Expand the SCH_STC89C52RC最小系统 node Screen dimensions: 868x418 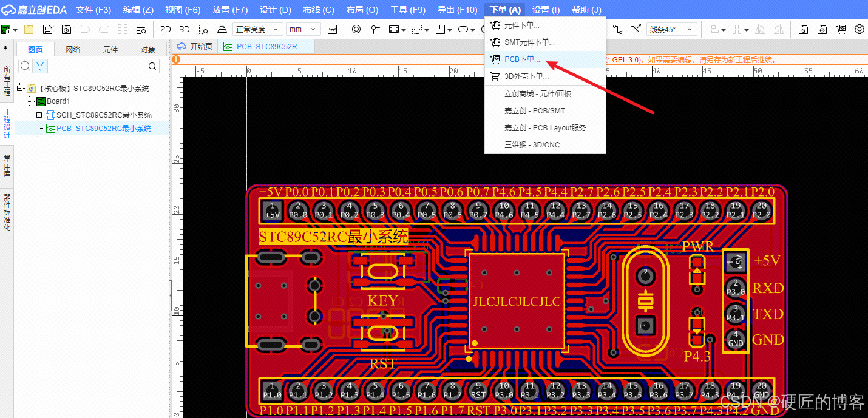[39, 115]
